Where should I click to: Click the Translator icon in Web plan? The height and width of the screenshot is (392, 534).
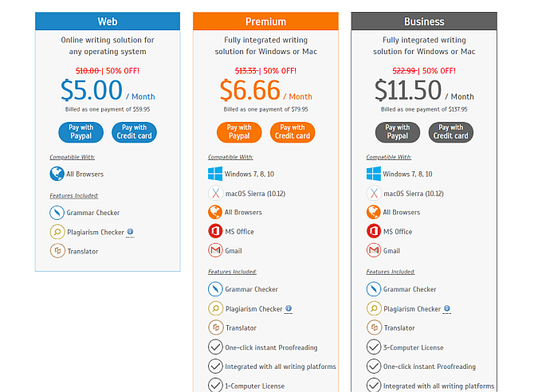[57, 251]
